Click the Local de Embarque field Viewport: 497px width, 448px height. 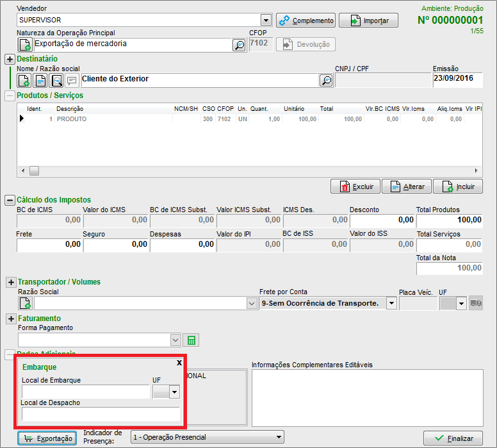pos(85,392)
